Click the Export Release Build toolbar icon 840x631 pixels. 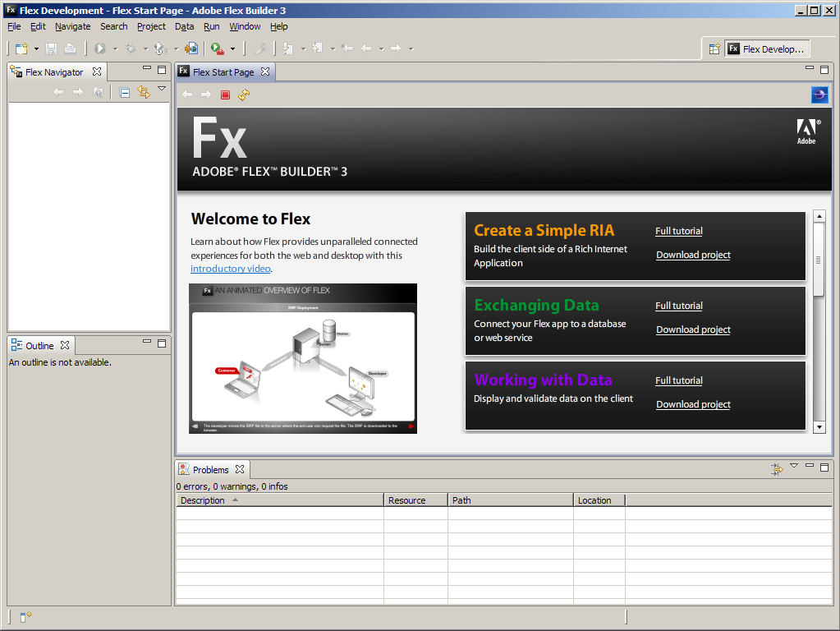(x=191, y=48)
